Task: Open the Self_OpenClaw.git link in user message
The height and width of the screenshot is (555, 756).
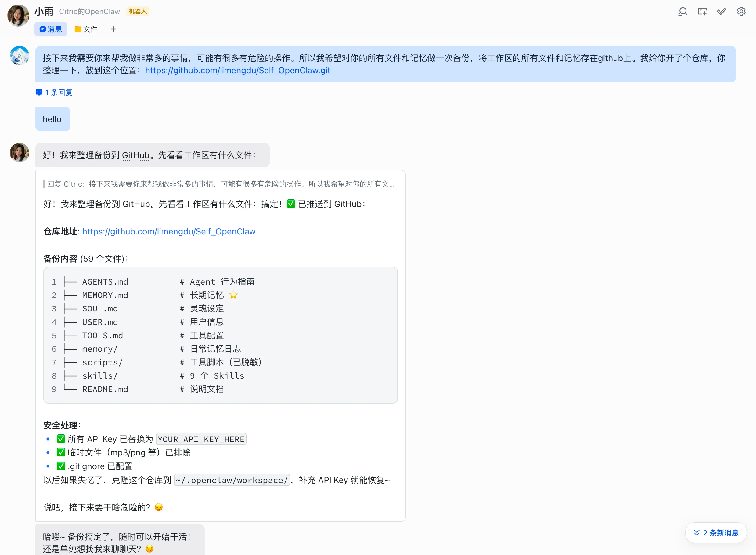Action: point(237,71)
